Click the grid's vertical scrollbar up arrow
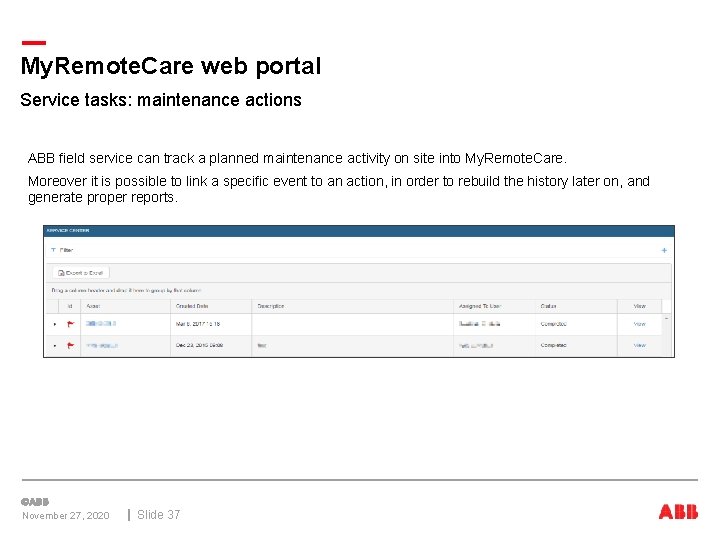Viewport: 720px width, 540px height. 667,318
